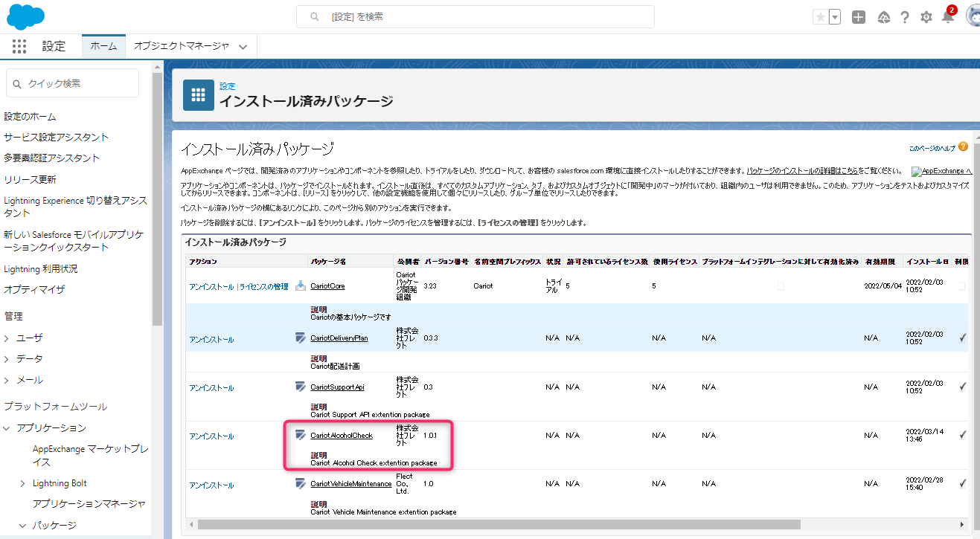Click the Salesforce cloud logo
This screenshot has width=980, height=539.
[x=27, y=15]
